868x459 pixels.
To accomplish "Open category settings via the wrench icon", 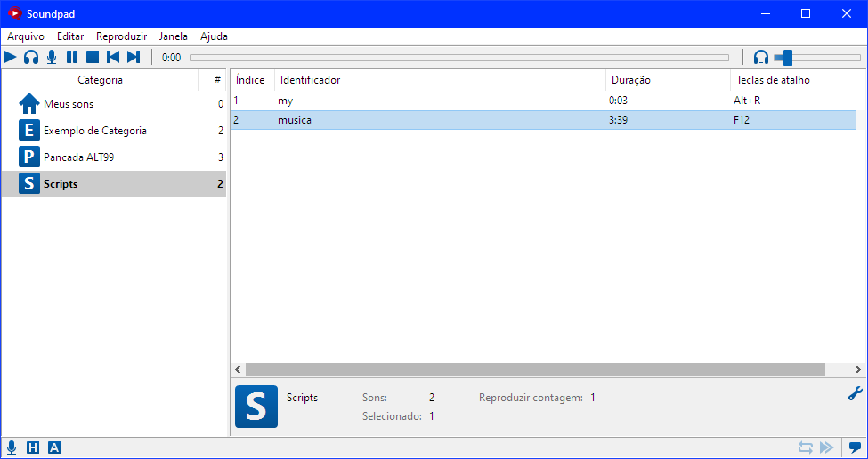I will tap(856, 394).
